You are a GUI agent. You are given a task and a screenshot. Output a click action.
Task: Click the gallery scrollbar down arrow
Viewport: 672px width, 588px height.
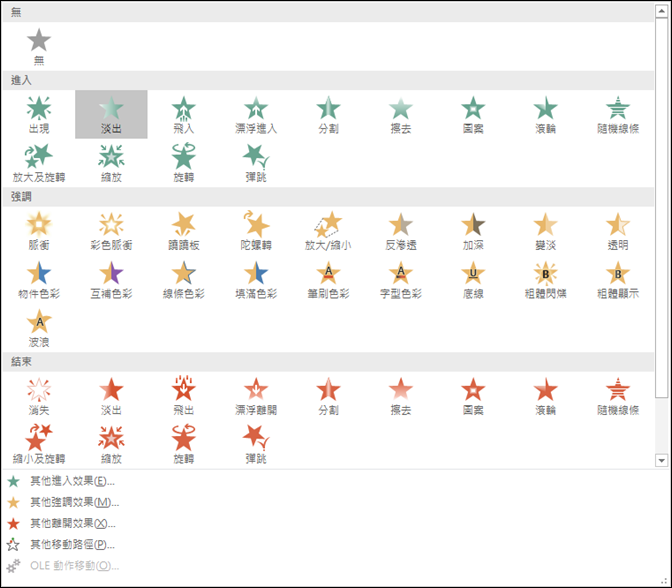click(x=662, y=460)
